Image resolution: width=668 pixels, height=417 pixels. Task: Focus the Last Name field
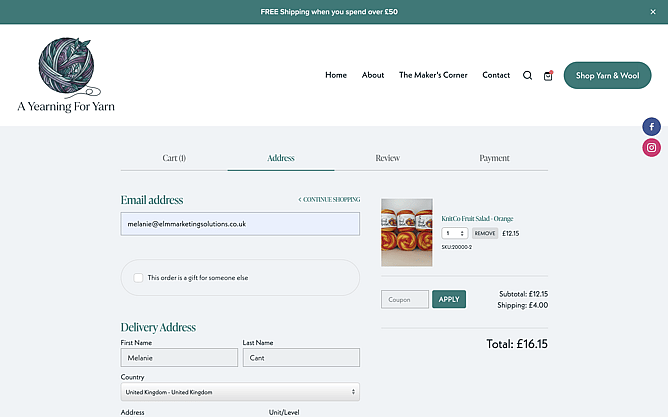(301, 358)
